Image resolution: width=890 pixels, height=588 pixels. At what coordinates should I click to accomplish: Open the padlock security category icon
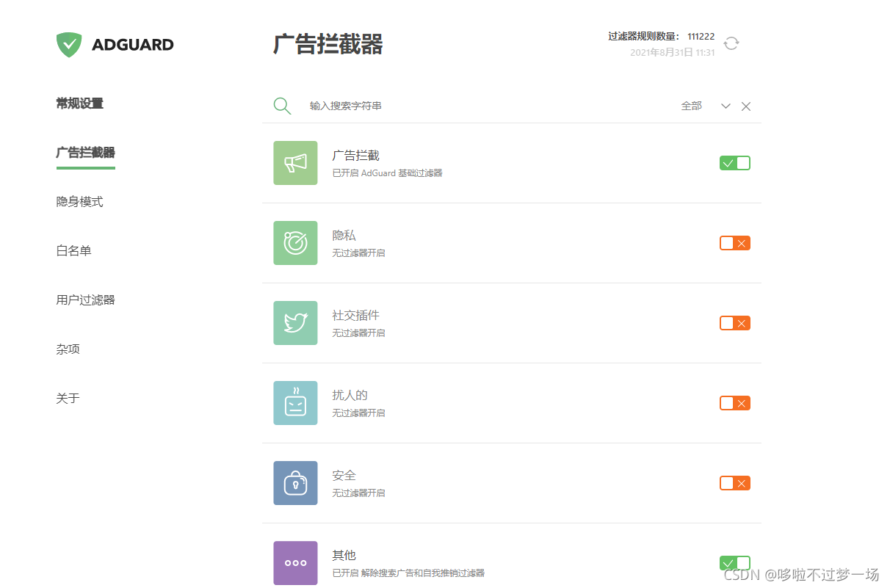pos(295,483)
